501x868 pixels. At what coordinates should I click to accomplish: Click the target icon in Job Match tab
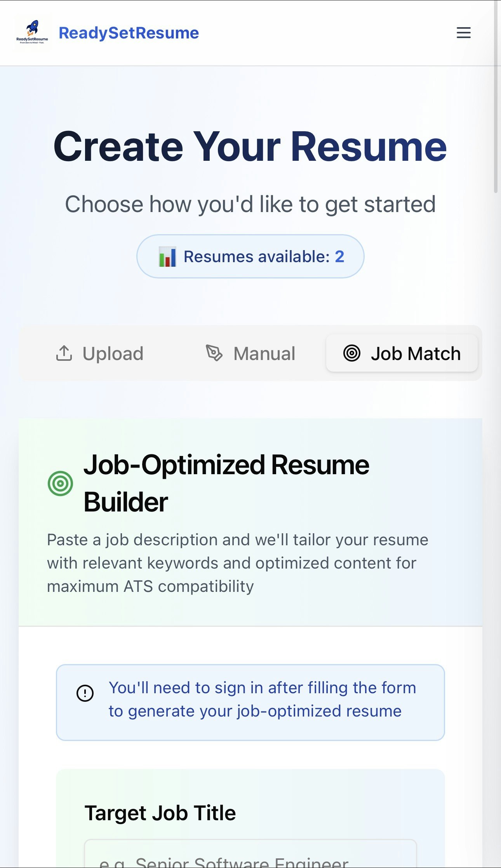(352, 353)
